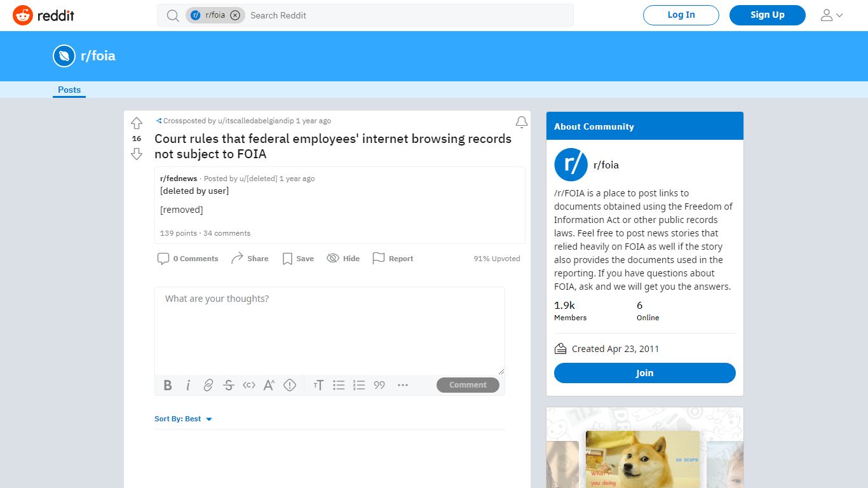868x488 pixels.
Task: Open the crossposter u/itscalledabelgiandip profile
Action: point(256,121)
